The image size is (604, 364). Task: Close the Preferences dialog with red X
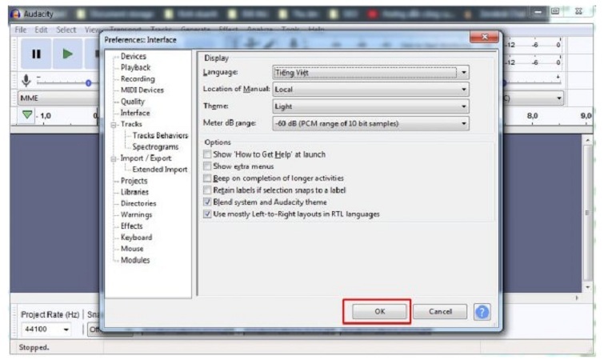[484, 38]
